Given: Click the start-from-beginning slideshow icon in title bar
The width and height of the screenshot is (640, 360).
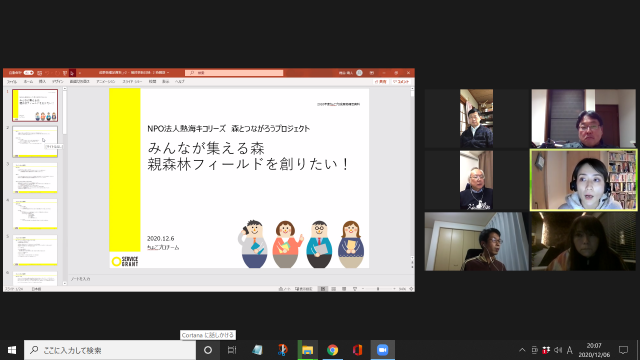Looking at the screenshot, I should [x=64, y=73].
